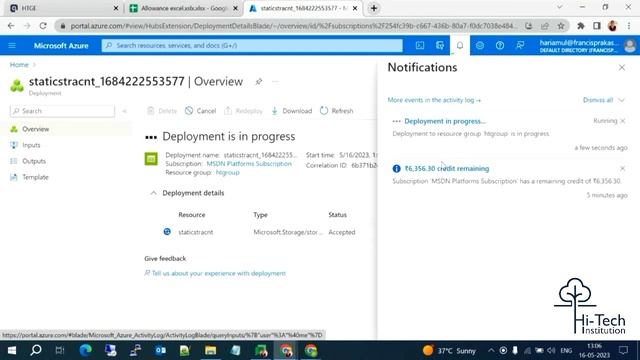
Task: Open Windows taskbar search
Action: [36, 350]
